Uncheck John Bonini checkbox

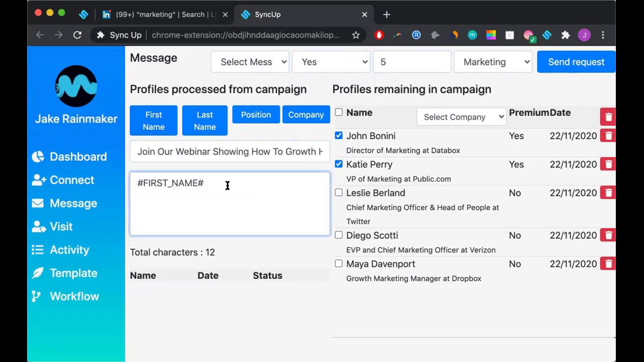[x=339, y=136]
